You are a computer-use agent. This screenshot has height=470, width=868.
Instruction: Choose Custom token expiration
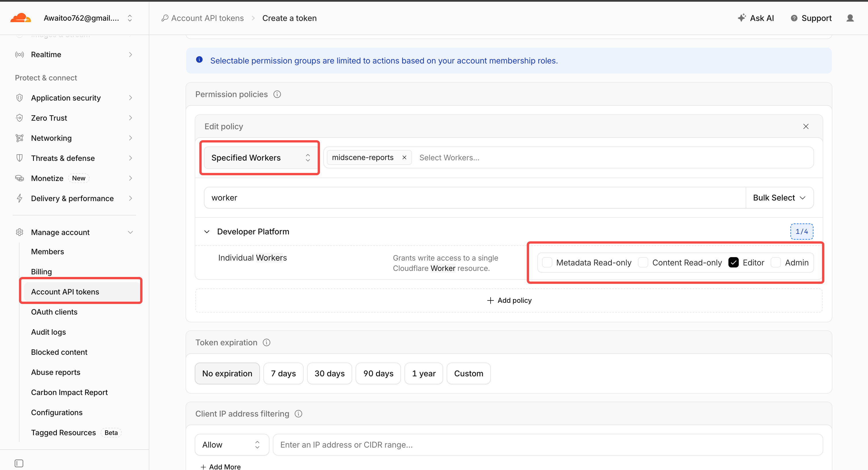click(468, 373)
